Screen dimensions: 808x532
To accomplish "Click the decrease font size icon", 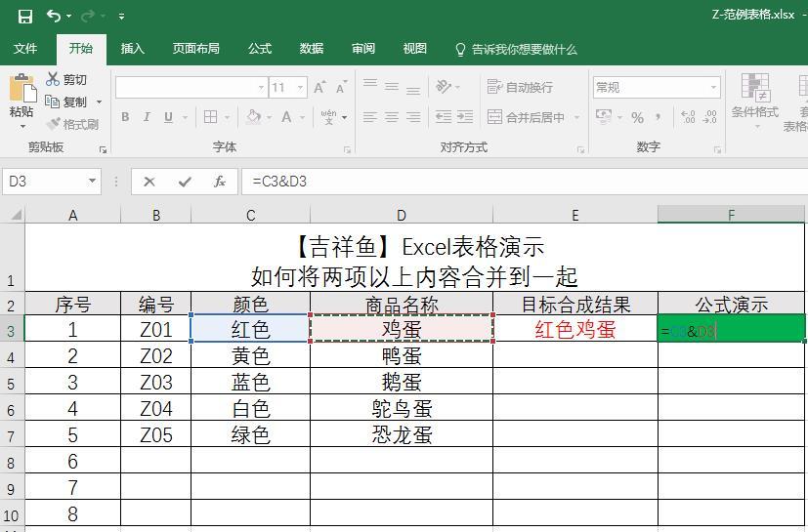I will tap(341, 88).
